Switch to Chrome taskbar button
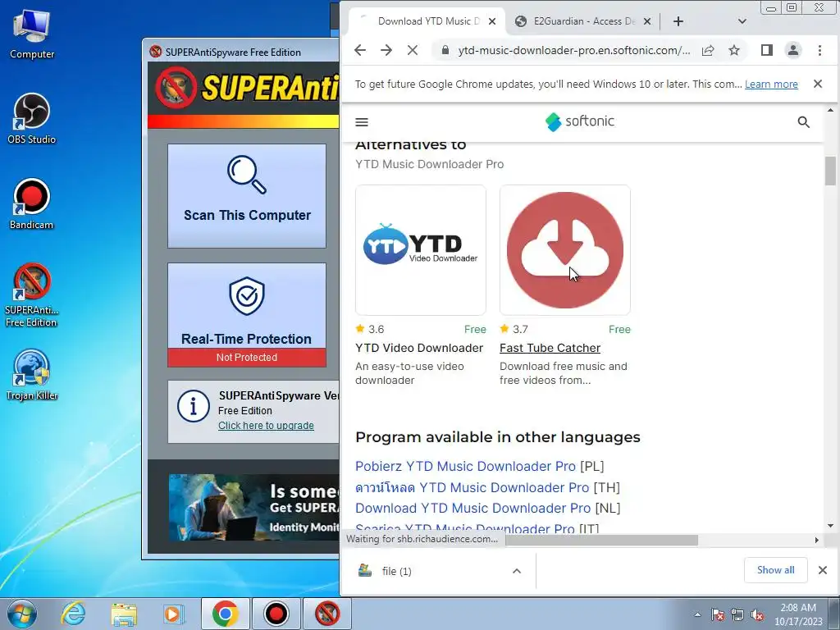Screen dimensions: 840x630 click(225, 614)
